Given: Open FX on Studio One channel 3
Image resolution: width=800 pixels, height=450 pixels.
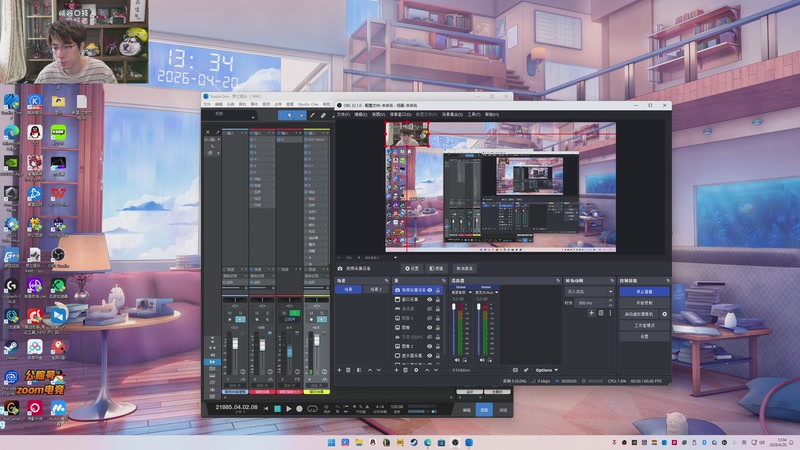Looking at the screenshot, I should pyautogui.click(x=297, y=380).
